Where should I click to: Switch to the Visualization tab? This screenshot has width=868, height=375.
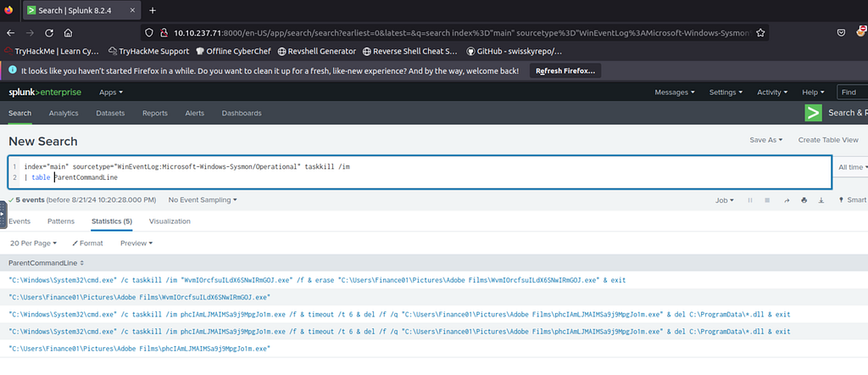170,221
